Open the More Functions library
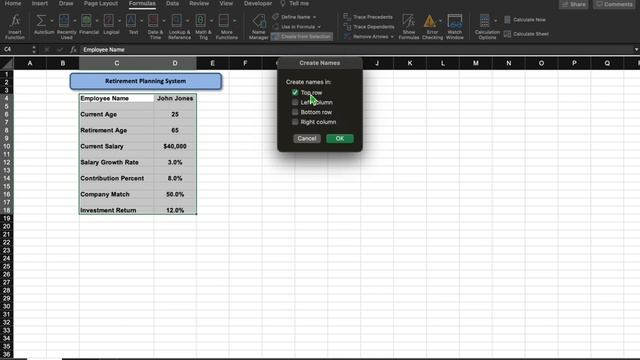Viewport: 640px width, 360px height. pyautogui.click(x=227, y=27)
